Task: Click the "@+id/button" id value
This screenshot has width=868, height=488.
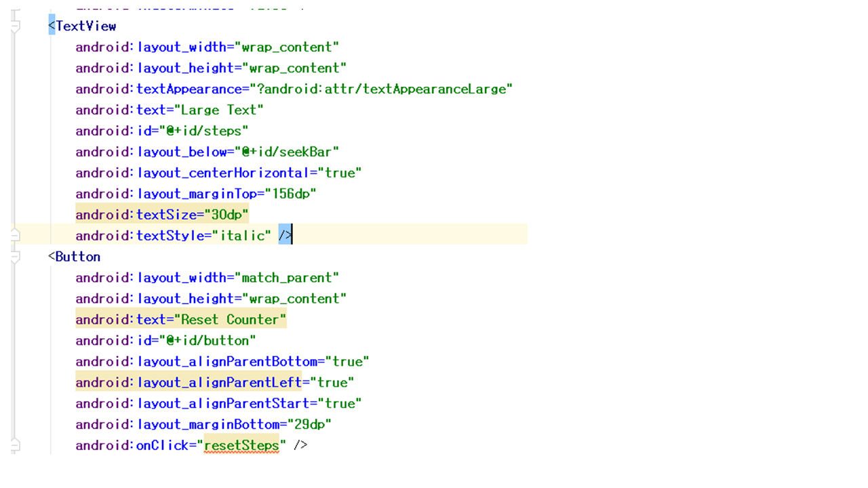Action: pos(211,340)
